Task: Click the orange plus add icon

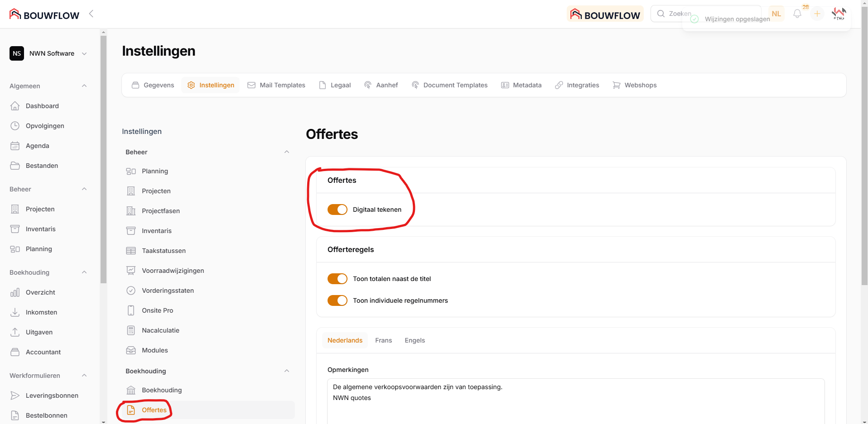Action: pyautogui.click(x=817, y=14)
